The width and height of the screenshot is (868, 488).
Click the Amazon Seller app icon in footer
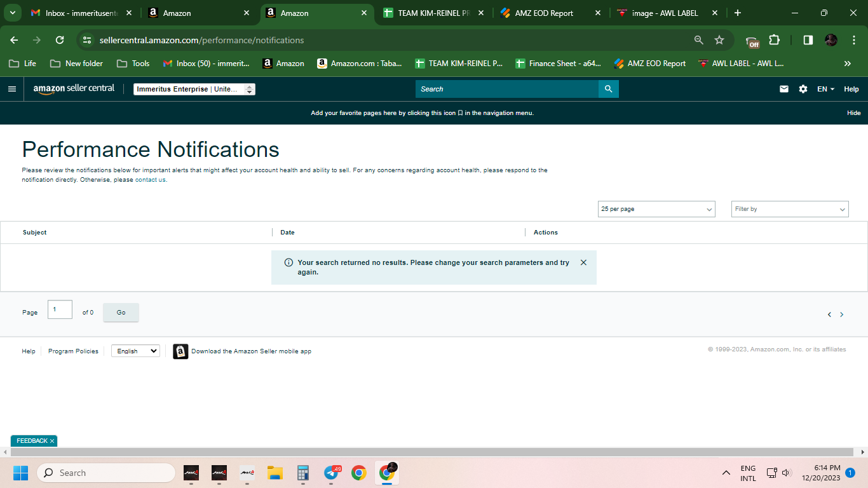tap(180, 351)
